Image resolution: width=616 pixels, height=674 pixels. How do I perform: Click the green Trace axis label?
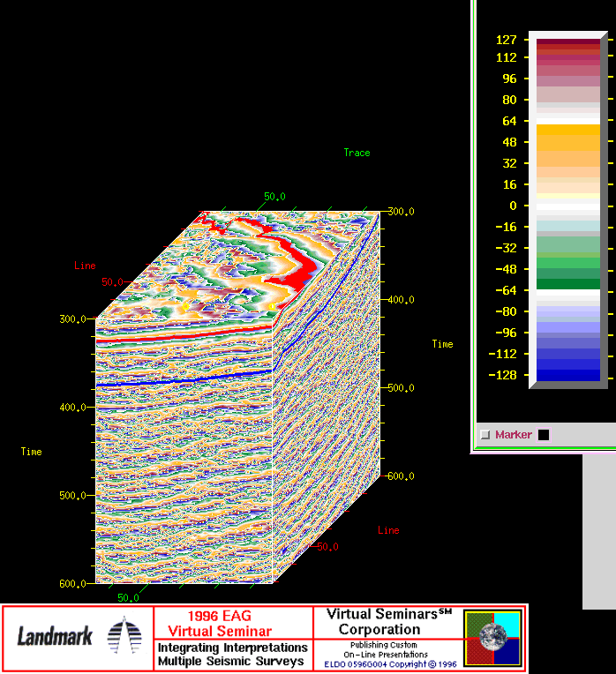[x=357, y=153]
